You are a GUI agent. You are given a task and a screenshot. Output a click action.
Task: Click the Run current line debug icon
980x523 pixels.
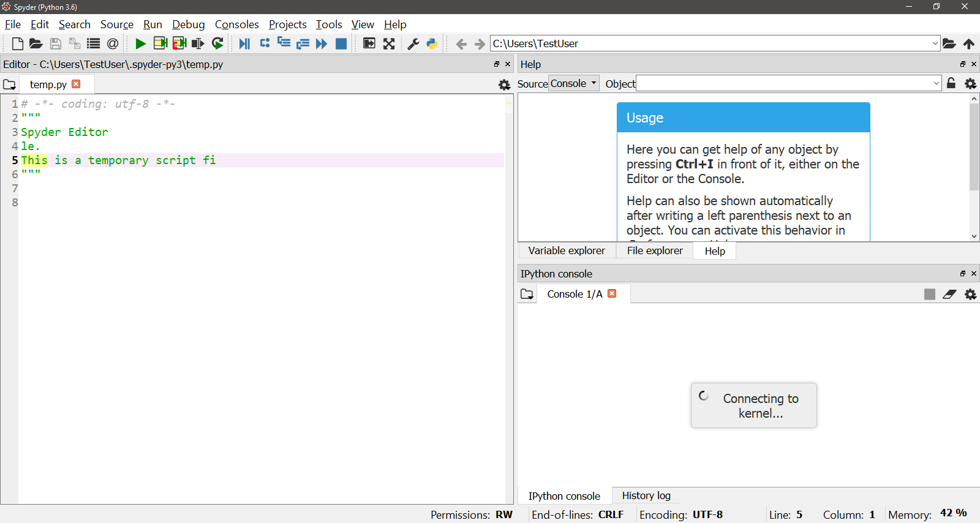[265, 43]
